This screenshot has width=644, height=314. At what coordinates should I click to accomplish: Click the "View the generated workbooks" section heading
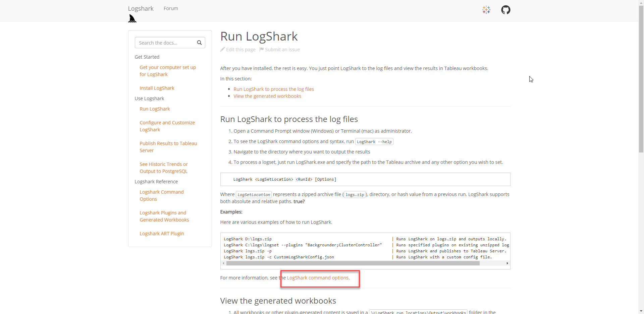(278, 301)
